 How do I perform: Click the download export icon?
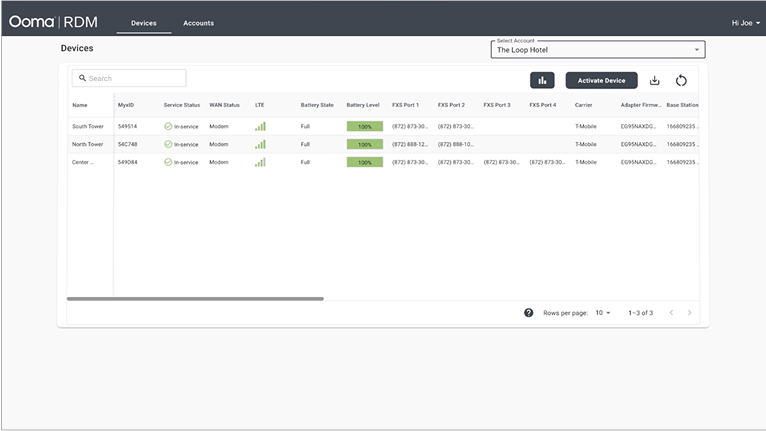(655, 80)
